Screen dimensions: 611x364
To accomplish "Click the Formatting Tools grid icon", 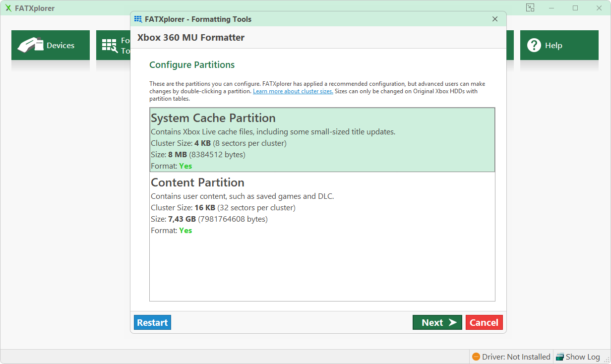I will pyautogui.click(x=110, y=46).
